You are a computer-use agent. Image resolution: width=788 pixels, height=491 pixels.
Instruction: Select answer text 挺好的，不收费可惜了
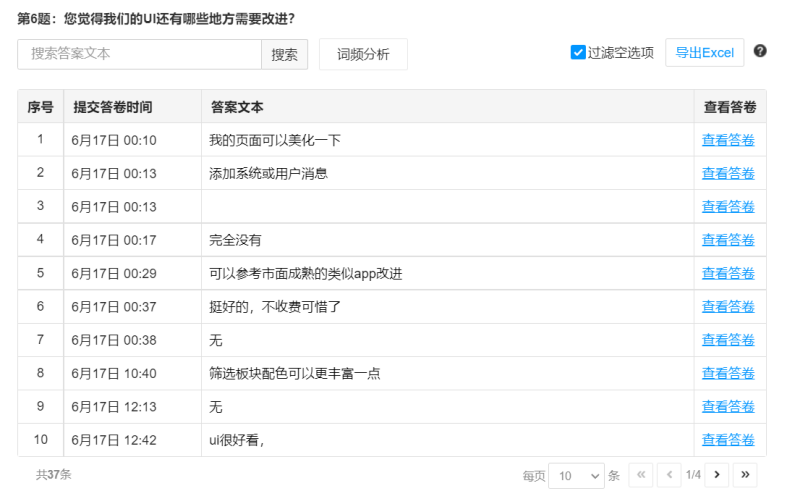[275, 307]
